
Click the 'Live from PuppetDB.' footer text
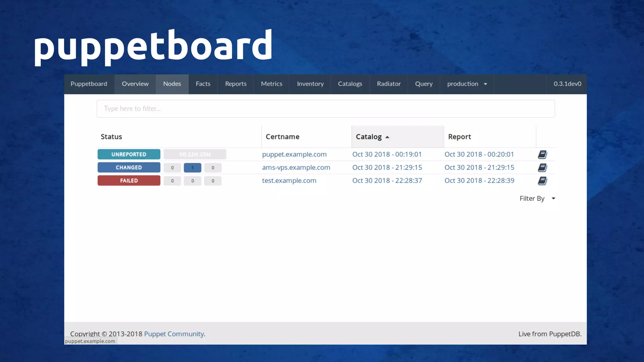click(550, 334)
